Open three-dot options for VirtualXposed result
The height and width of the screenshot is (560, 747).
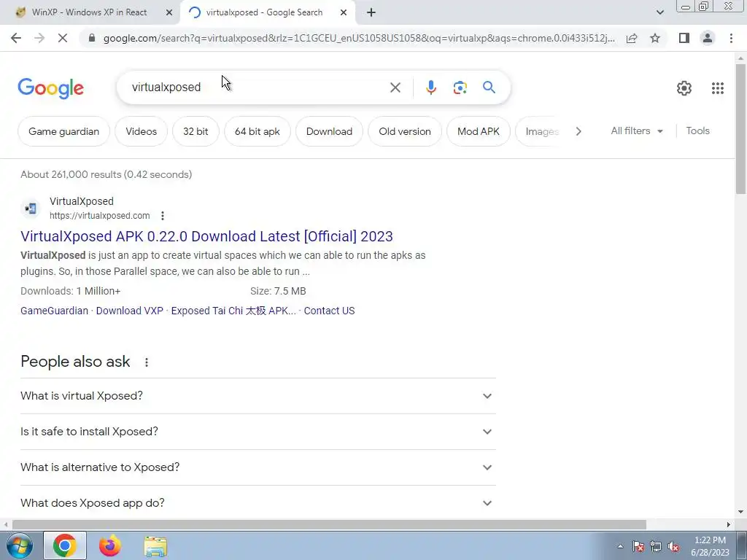point(163,216)
